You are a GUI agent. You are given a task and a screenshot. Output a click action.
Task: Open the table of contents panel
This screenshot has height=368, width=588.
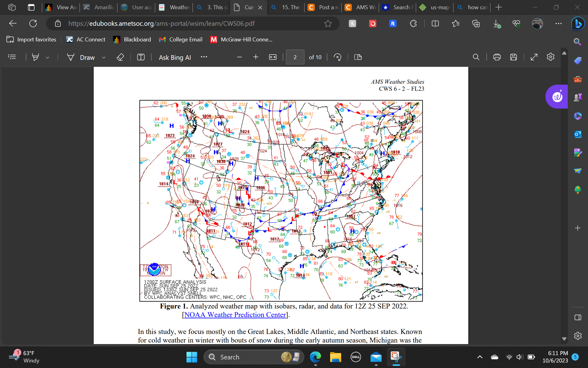coord(12,57)
